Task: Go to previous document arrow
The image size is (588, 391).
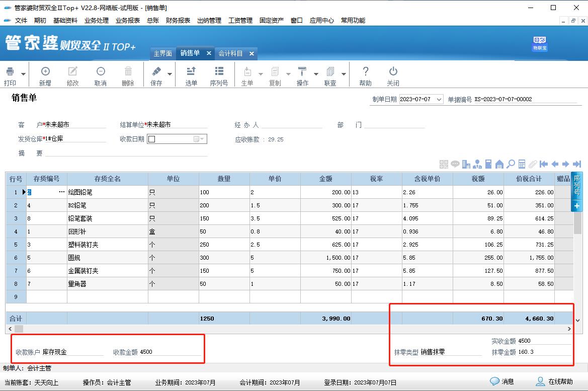Action: click(555, 164)
